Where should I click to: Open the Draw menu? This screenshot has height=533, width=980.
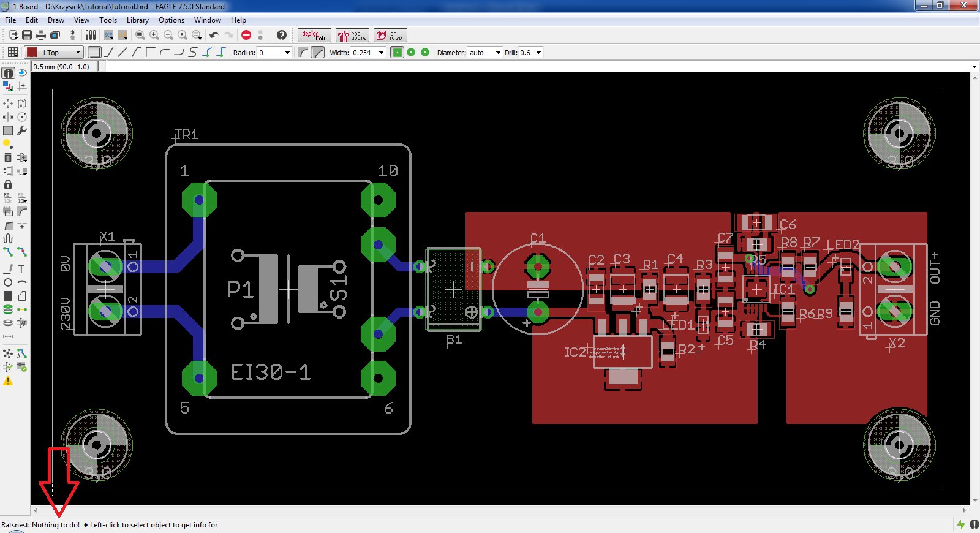pos(56,20)
